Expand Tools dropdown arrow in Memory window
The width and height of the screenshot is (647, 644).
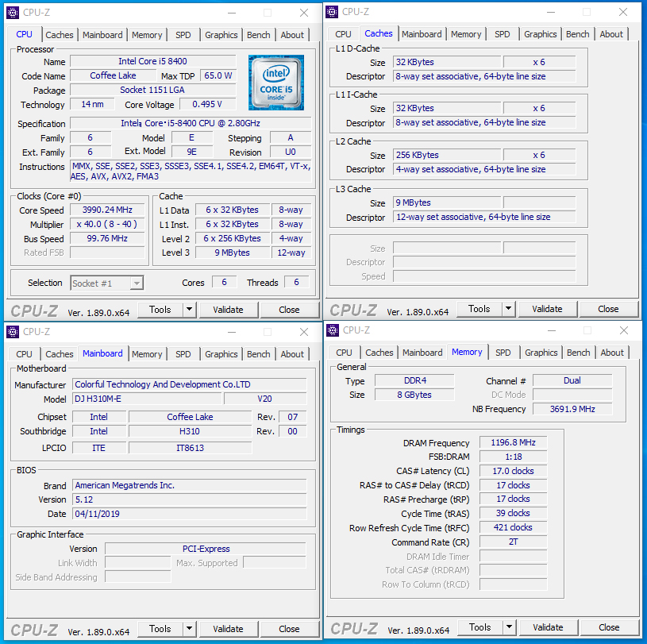(509, 627)
